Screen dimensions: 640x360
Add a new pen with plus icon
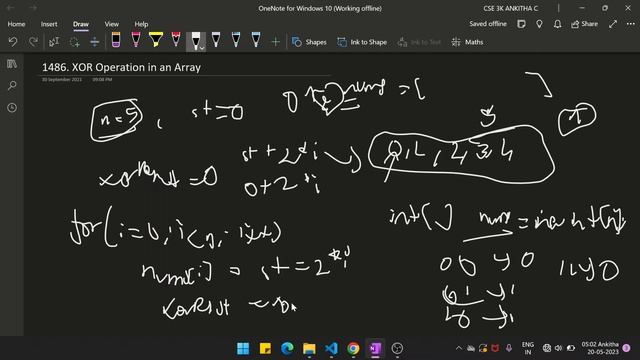pyautogui.click(x=276, y=42)
